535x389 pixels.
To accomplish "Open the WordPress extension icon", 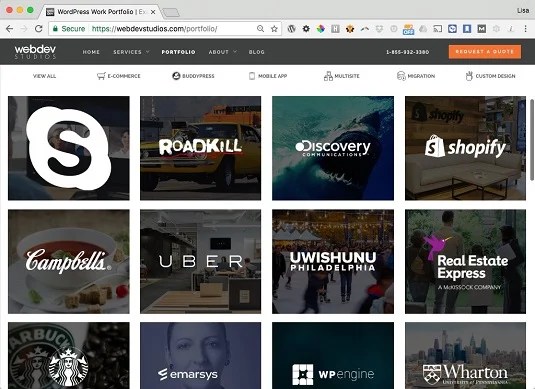I will click(x=291, y=29).
